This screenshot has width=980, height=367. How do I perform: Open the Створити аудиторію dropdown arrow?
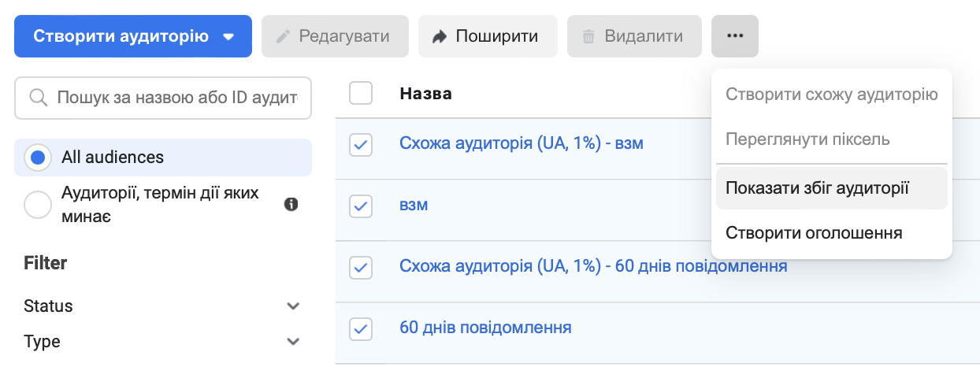(228, 36)
